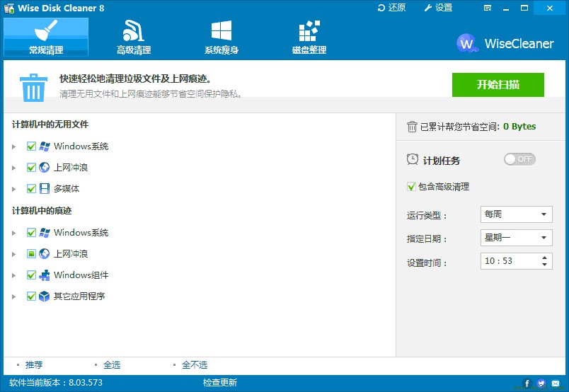Uncheck 上网冲浪 in 无用文件
The height and width of the screenshot is (392, 569).
tap(32, 167)
